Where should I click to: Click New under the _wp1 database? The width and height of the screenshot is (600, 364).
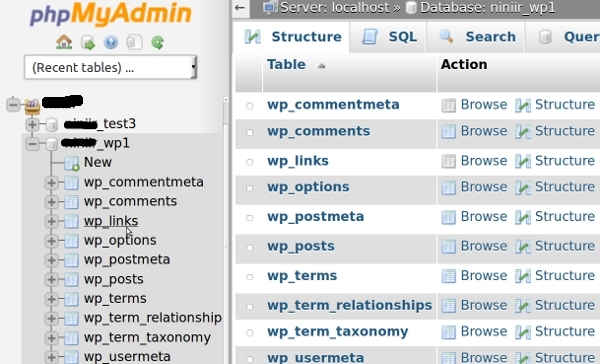pos(98,162)
